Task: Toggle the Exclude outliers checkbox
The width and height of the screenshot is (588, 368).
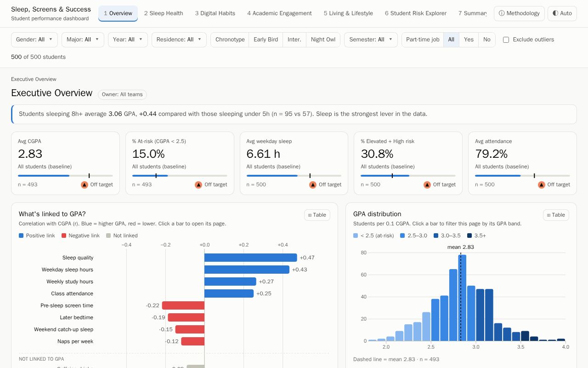Action: 506,40
